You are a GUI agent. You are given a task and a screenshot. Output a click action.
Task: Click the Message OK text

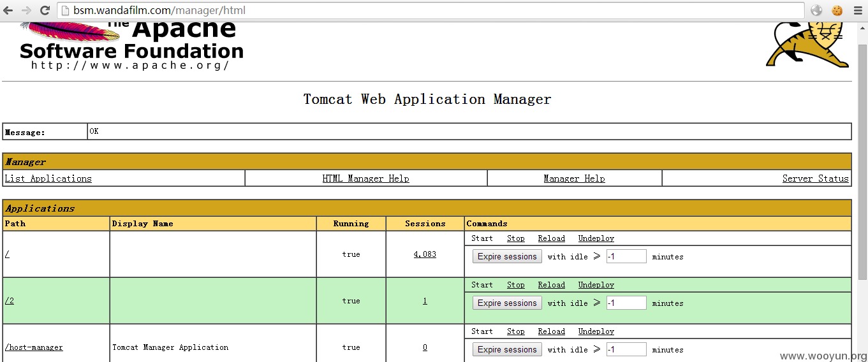coord(94,131)
